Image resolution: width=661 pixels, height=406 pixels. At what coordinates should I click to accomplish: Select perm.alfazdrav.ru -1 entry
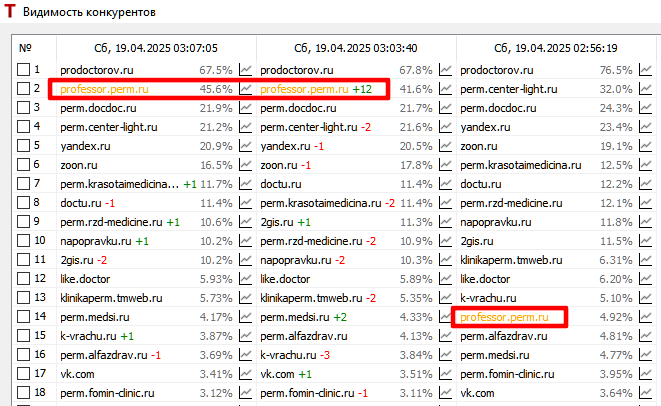pyautogui.click(x=110, y=355)
